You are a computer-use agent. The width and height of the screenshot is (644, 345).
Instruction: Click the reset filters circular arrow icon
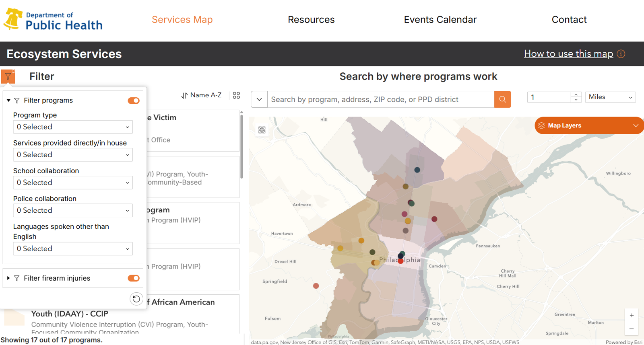pos(136,299)
